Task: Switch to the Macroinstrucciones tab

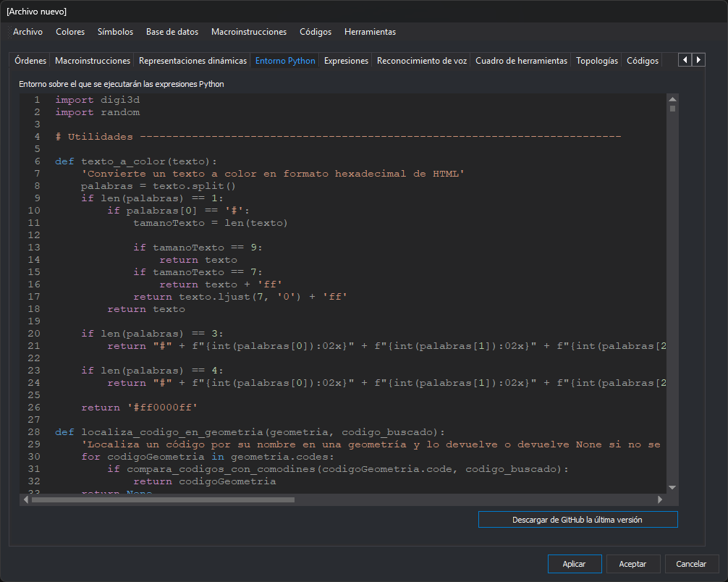Action: pyautogui.click(x=93, y=60)
